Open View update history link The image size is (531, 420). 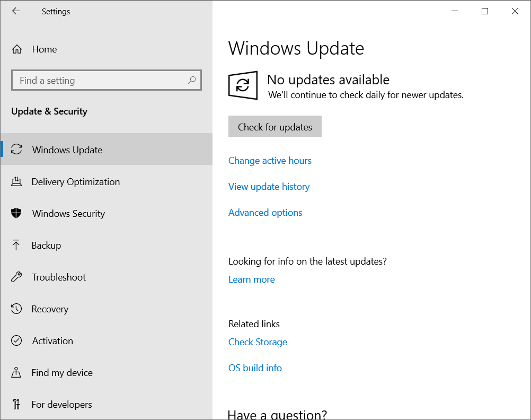tap(269, 187)
